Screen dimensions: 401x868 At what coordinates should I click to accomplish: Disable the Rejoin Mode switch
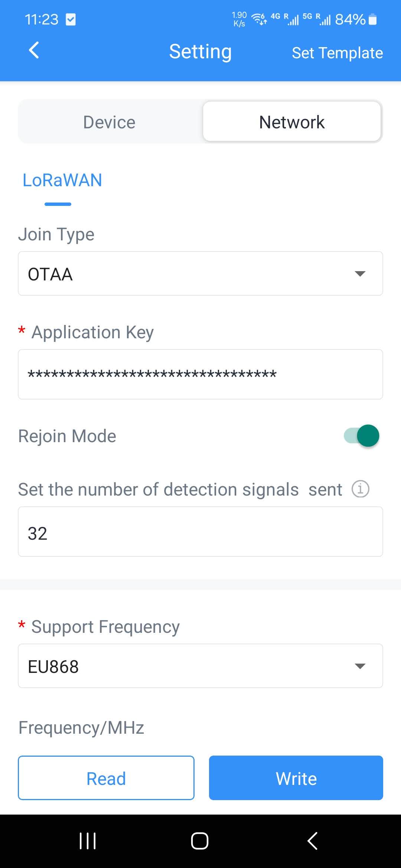361,435
